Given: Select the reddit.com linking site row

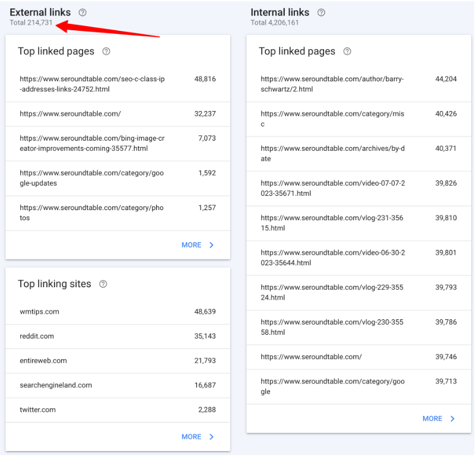Looking at the screenshot, I should click(118, 337).
